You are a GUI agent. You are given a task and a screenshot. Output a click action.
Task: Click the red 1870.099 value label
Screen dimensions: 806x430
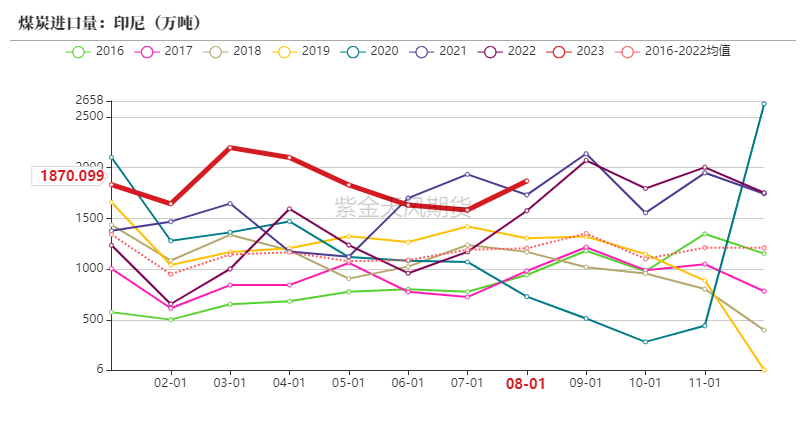(x=72, y=176)
